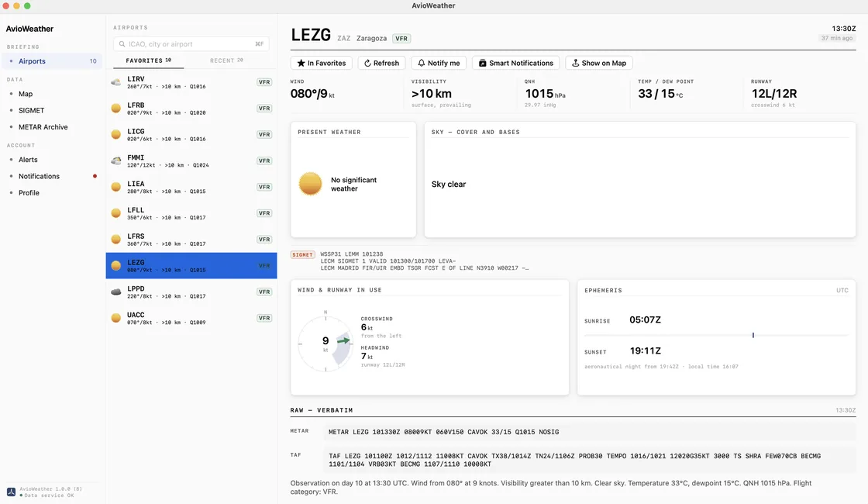Click the Show on Map button

tap(599, 63)
